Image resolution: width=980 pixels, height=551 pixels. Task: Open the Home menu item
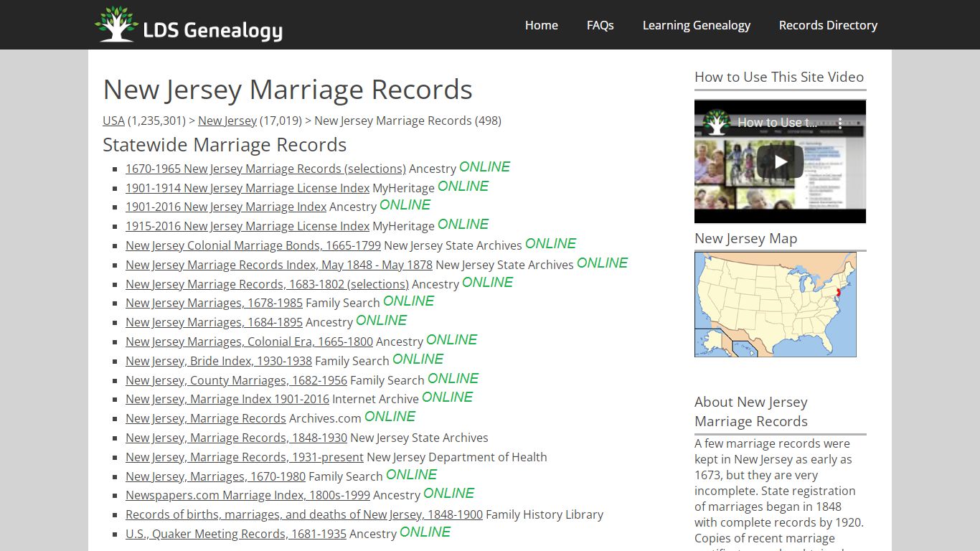point(541,25)
